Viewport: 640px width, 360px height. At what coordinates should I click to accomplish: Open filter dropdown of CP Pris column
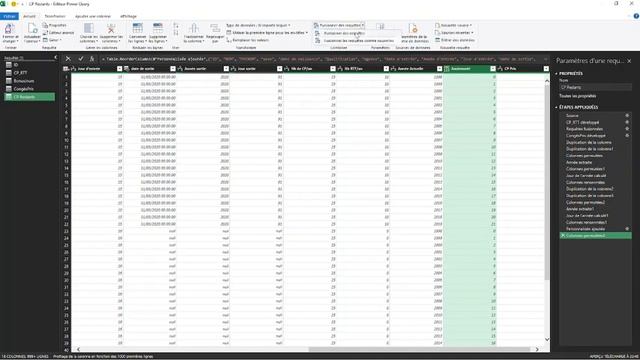(x=546, y=69)
